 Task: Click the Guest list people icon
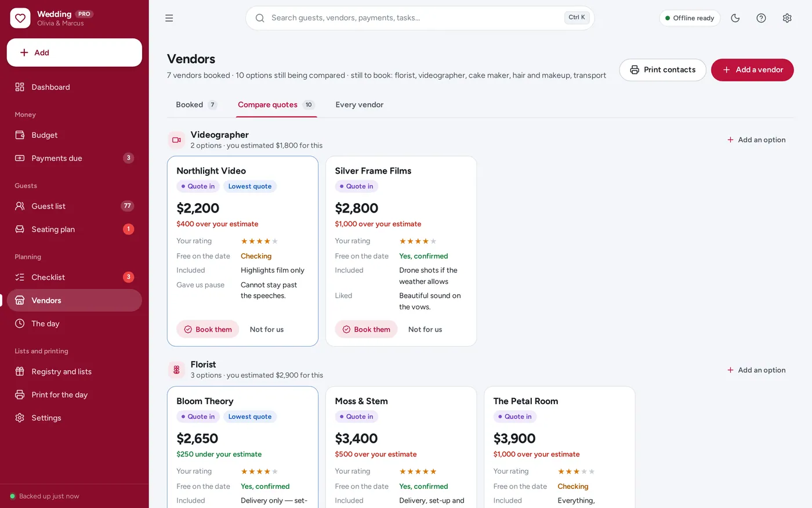(20, 206)
